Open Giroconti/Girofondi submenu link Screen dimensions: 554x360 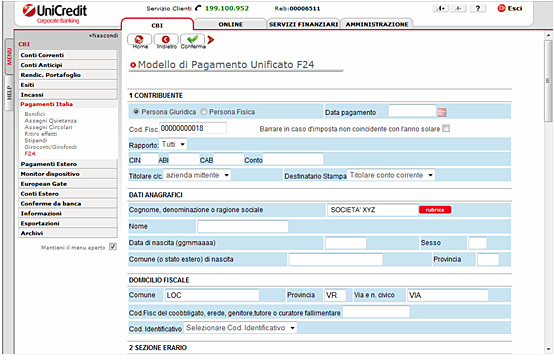[51, 147]
